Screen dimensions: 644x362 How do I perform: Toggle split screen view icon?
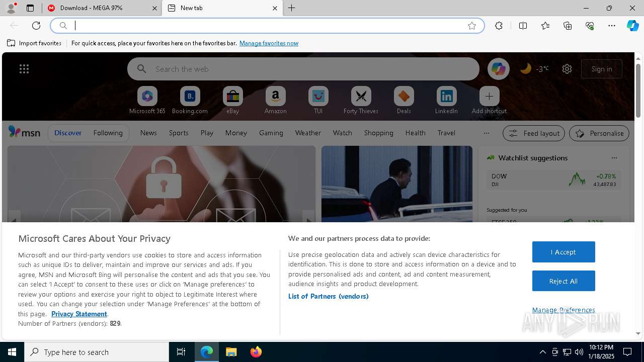pos(523,26)
